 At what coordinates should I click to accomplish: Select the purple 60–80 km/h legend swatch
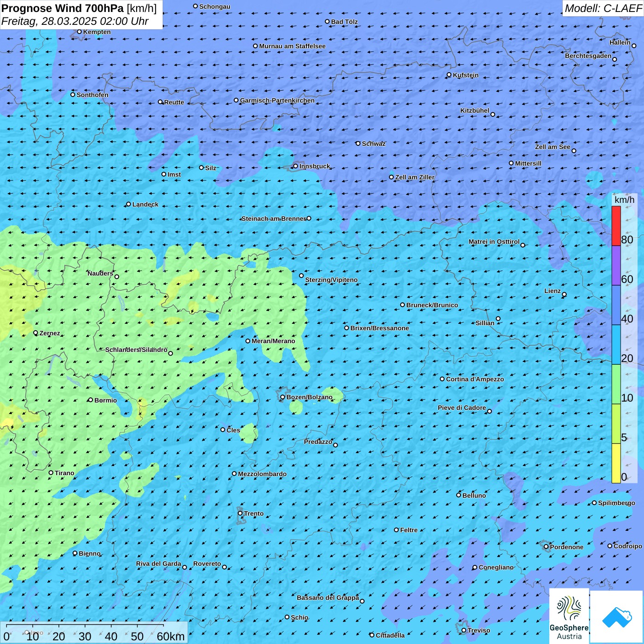pos(616,265)
